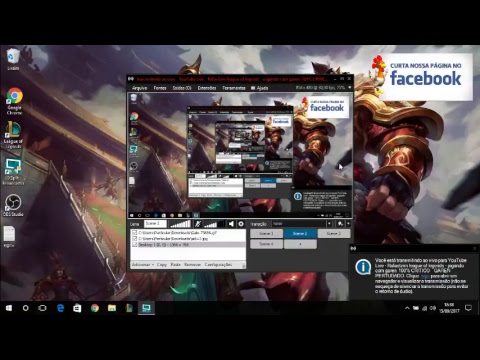Image resolution: width=480 pixels, height=360 pixels.
Task: Toggle the microphone mute icon
Action: tap(198, 224)
